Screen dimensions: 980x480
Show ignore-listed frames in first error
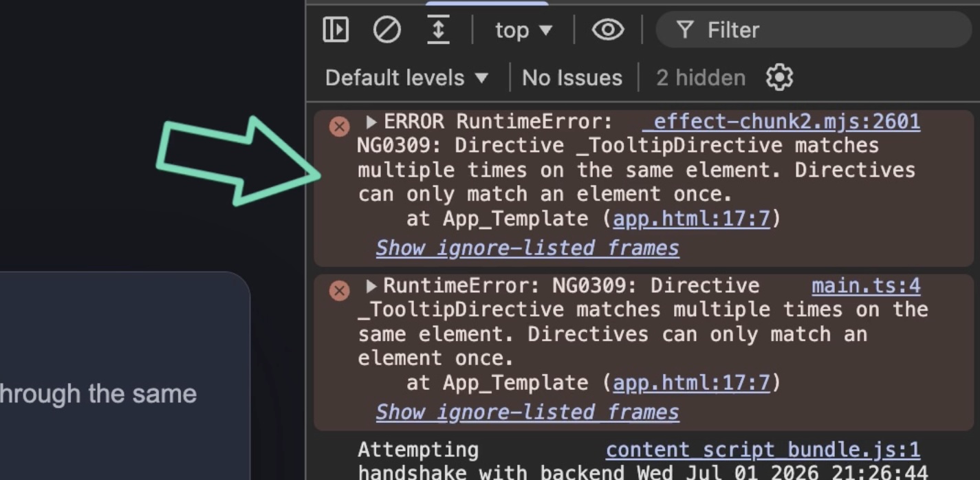(527, 248)
